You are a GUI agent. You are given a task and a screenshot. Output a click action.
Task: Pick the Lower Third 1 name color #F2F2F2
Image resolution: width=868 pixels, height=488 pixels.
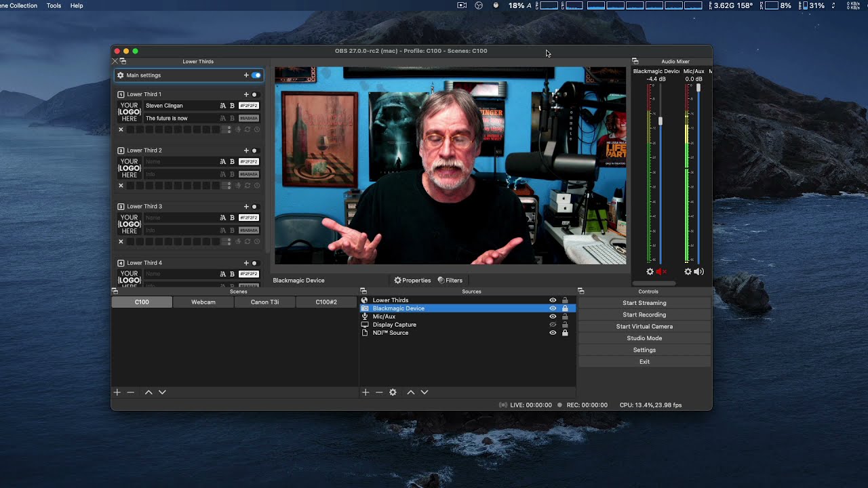coord(249,106)
